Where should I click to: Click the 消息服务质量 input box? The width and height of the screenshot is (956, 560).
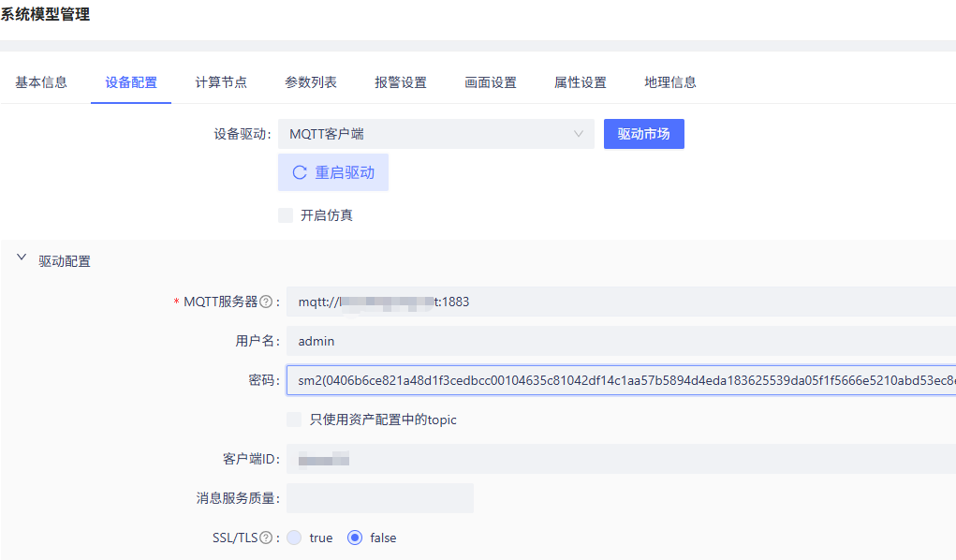(380, 498)
